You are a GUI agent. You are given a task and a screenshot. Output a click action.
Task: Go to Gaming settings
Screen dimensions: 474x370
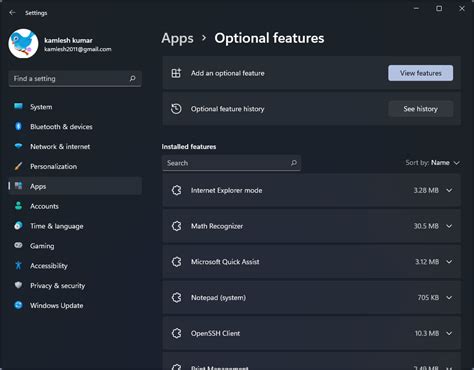point(75,246)
